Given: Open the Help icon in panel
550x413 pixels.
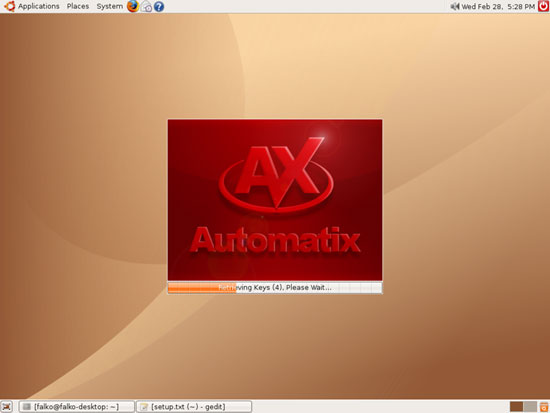Looking at the screenshot, I should 159,7.
